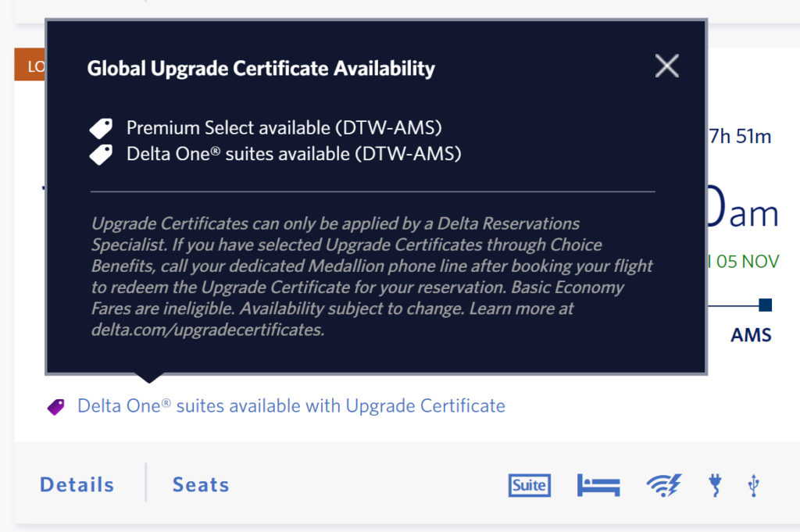800x532 pixels.
Task: Switch to the Details tab
Action: 76,484
